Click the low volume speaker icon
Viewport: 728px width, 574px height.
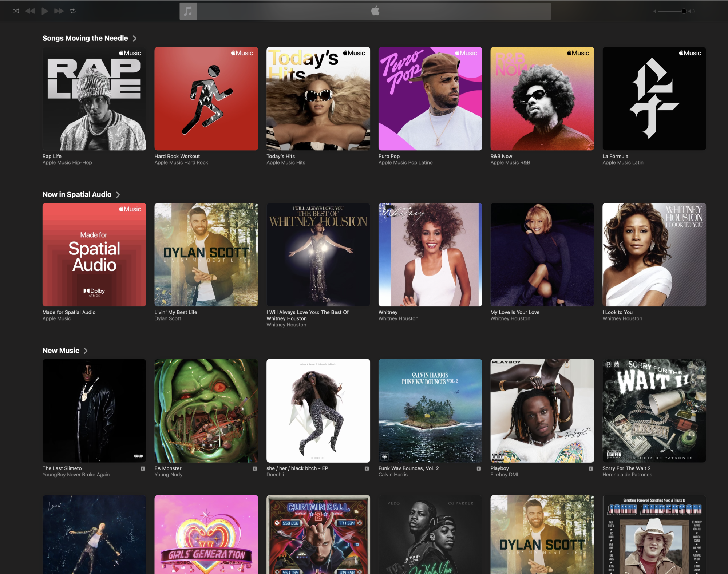click(655, 11)
